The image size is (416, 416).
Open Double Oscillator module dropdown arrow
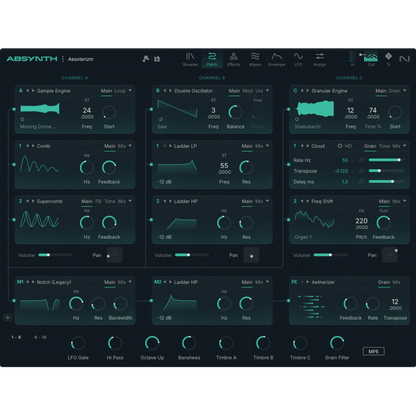[267, 90]
